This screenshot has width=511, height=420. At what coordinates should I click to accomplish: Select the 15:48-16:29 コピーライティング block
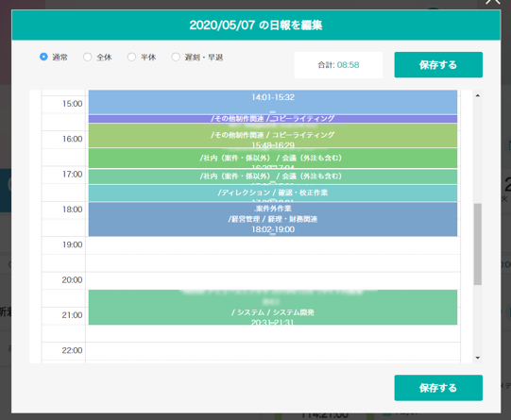pos(273,136)
